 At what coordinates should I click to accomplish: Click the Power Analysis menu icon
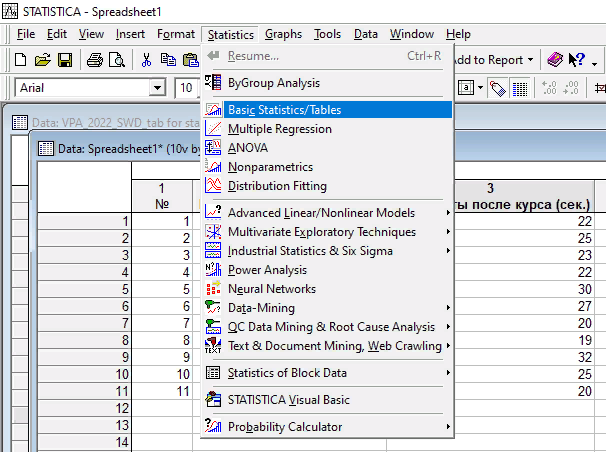point(213,269)
